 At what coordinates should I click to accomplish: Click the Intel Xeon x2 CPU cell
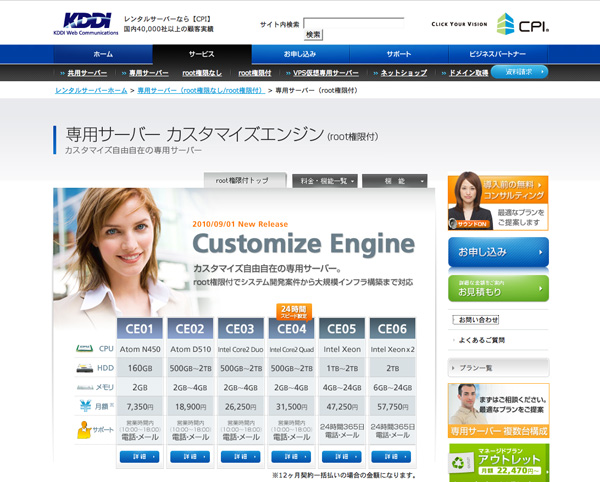392,349
